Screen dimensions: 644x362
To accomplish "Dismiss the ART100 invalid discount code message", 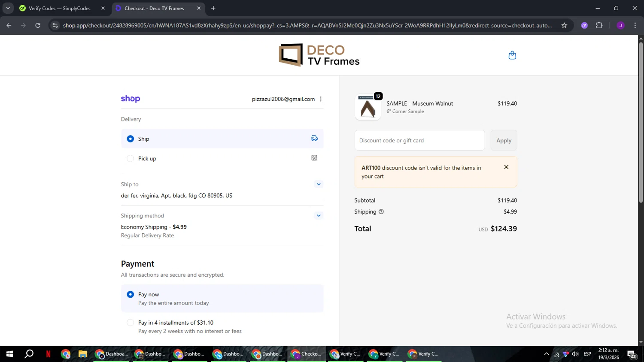I will 506,167.
